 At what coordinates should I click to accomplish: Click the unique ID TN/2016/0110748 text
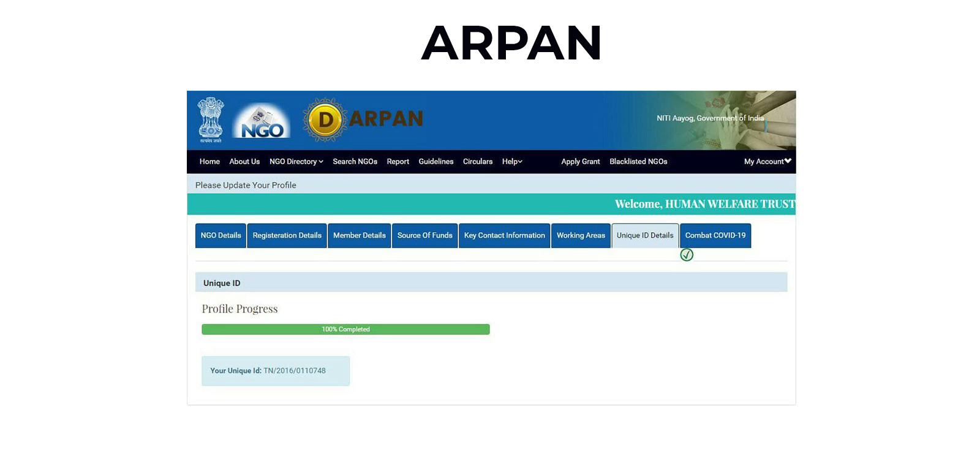coord(295,371)
